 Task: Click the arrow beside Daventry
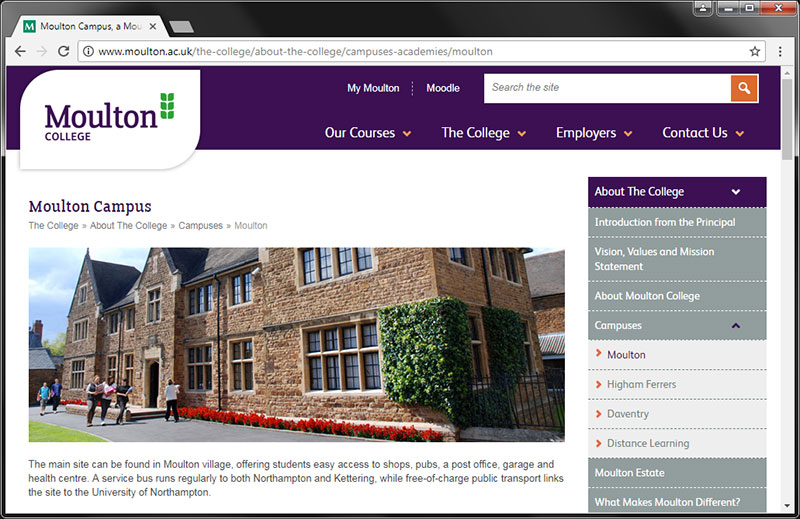[598, 413]
